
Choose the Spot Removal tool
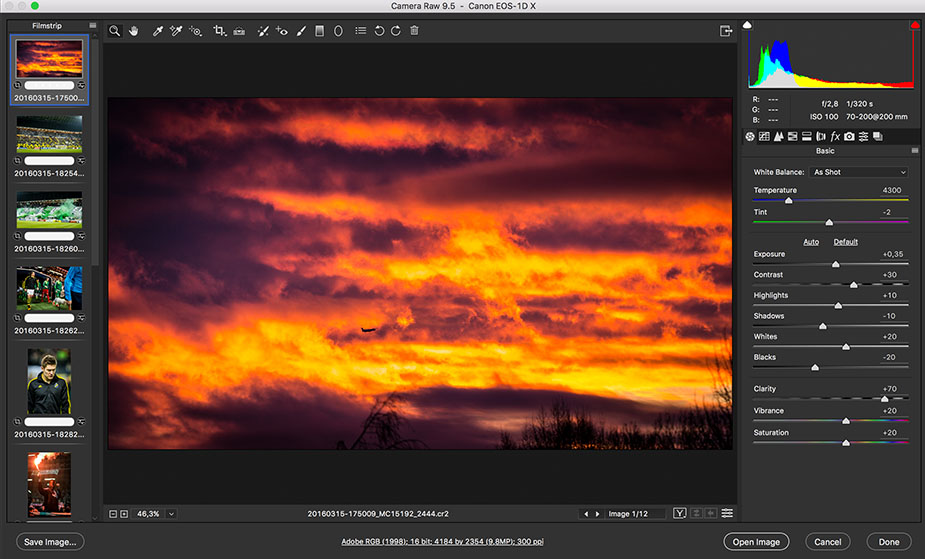(x=263, y=32)
